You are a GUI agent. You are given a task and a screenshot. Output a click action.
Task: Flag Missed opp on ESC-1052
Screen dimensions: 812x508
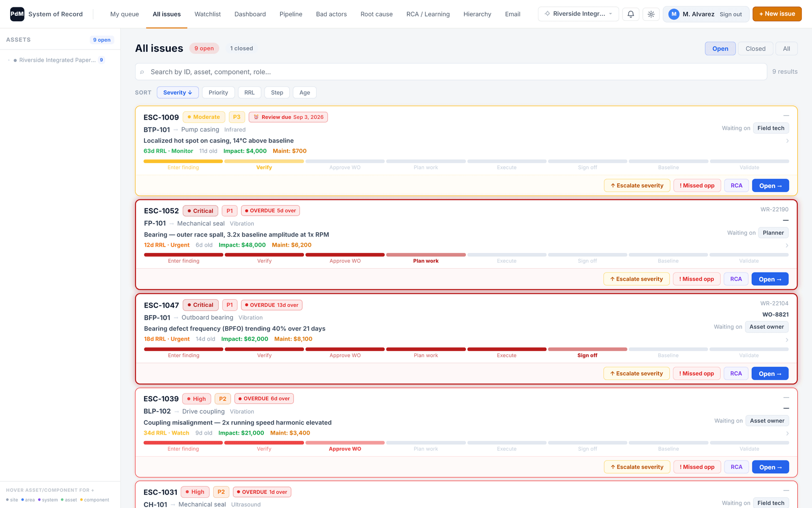click(697, 279)
